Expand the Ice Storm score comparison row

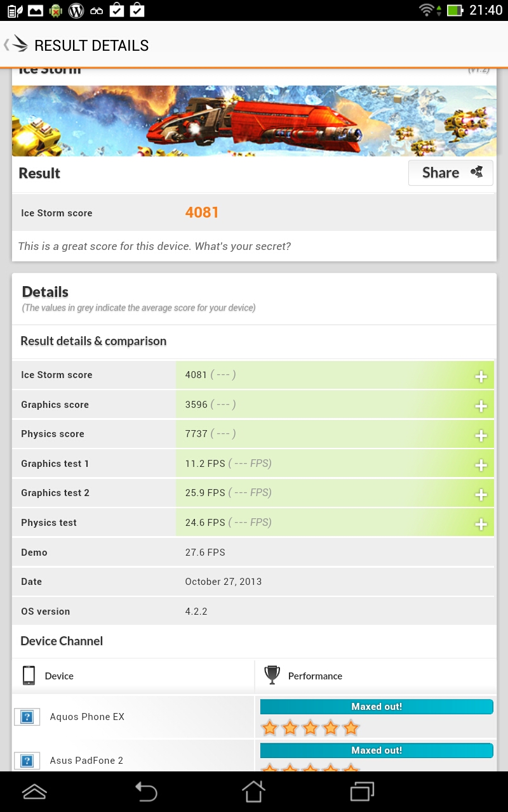pyautogui.click(x=481, y=376)
